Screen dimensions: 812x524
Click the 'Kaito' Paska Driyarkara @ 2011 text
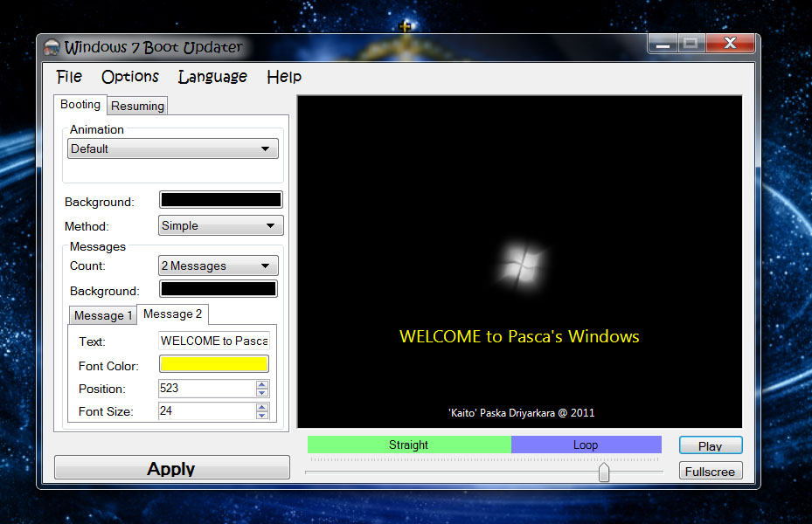click(x=522, y=413)
